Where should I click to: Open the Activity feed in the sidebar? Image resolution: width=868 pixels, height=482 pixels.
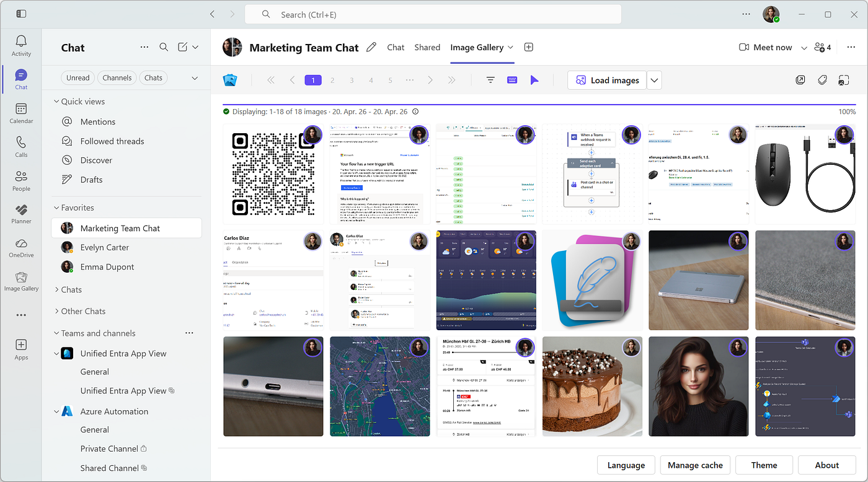[21, 45]
